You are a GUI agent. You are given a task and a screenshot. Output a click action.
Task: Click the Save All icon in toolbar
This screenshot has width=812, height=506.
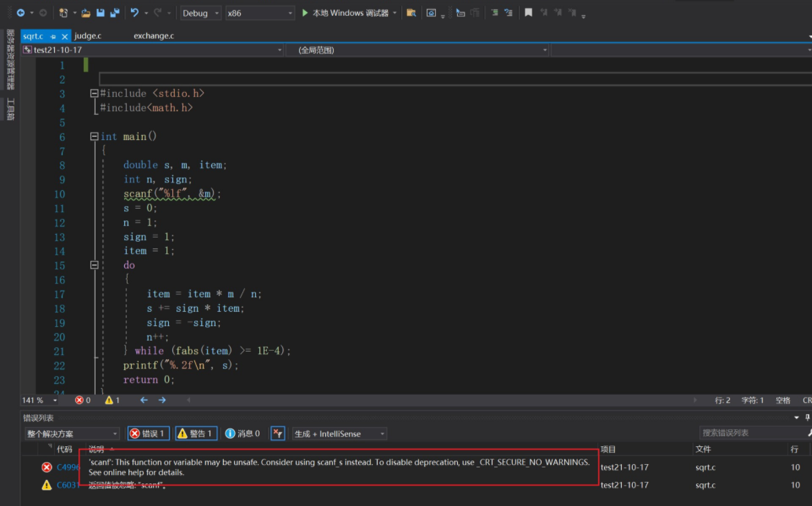(114, 13)
